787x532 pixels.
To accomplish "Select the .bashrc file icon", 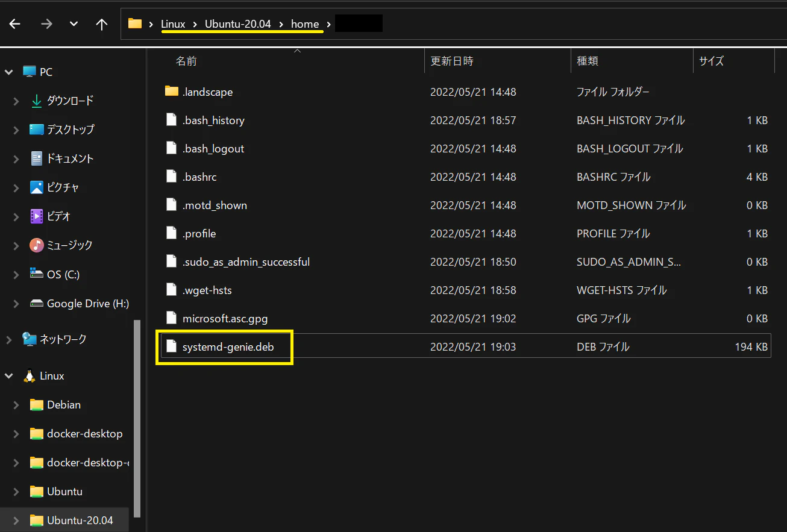I will 172,177.
